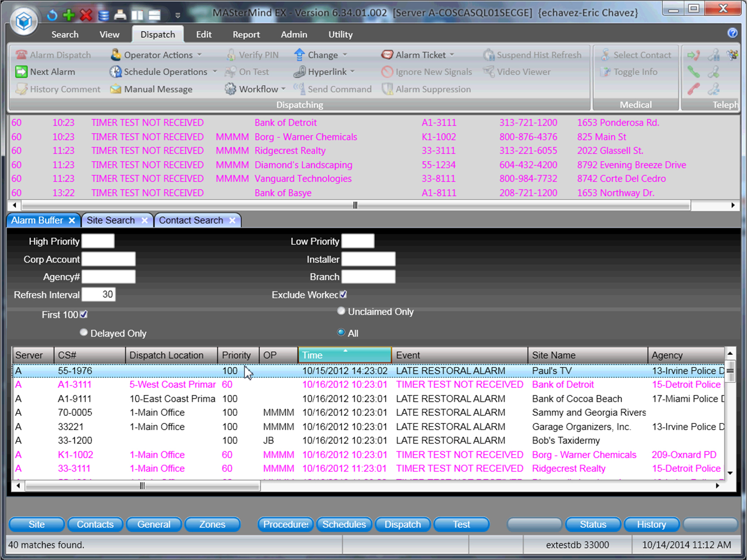Click the red hang-up phone icon in Telephony
The image size is (747, 560).
(693, 89)
